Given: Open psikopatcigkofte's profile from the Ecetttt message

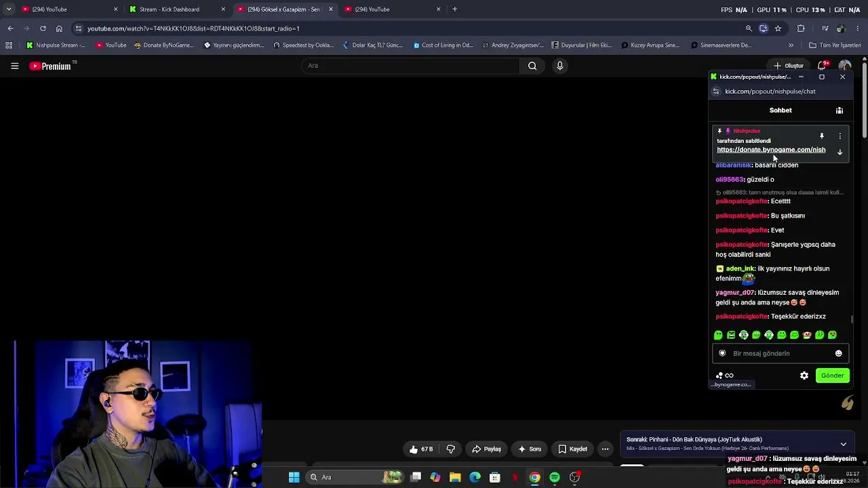Looking at the screenshot, I should tap(742, 201).
